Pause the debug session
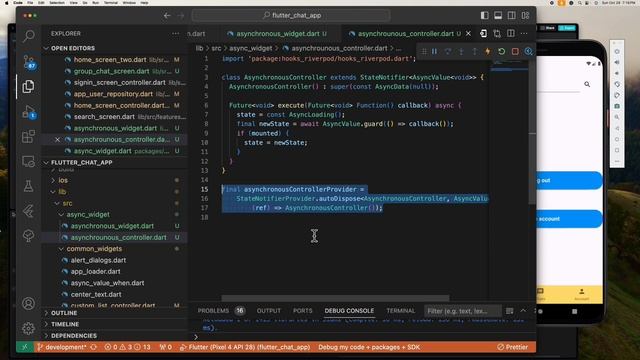Viewport: 640px width, 360px height. tap(434, 51)
